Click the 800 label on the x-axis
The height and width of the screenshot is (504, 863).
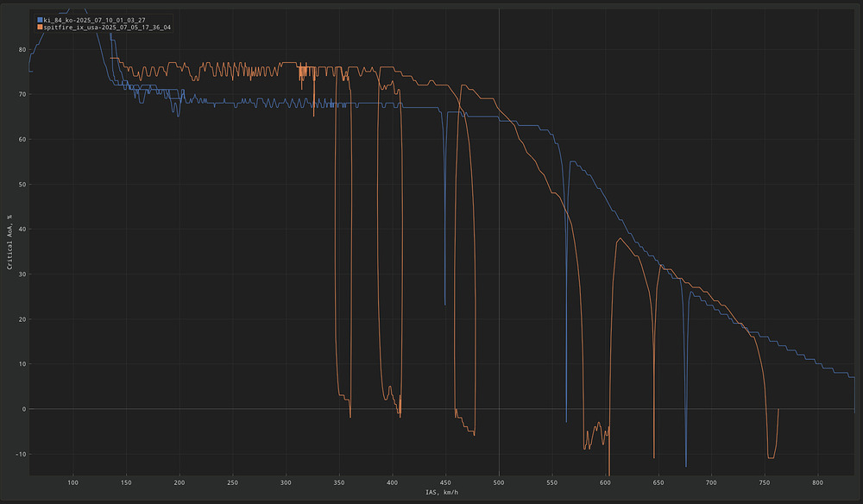coord(818,482)
